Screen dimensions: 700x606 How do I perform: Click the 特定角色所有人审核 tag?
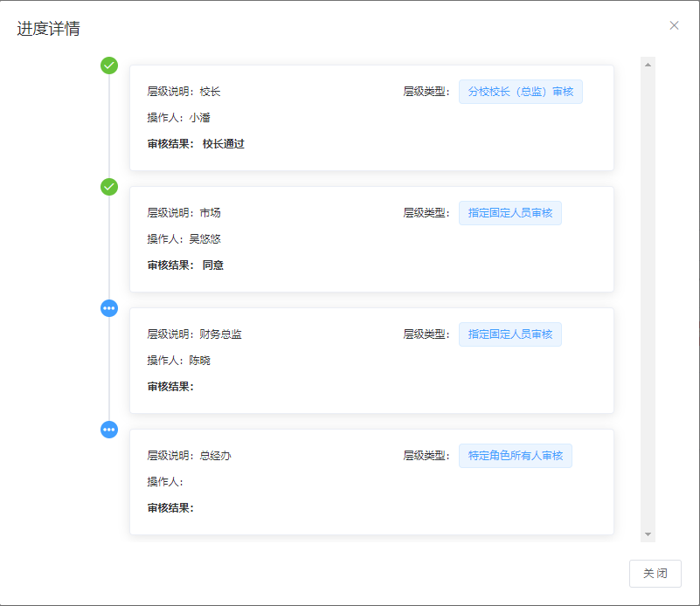[515, 456]
